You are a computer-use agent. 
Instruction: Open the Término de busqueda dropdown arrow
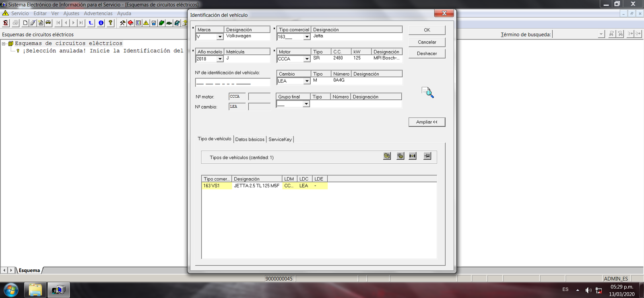601,34
